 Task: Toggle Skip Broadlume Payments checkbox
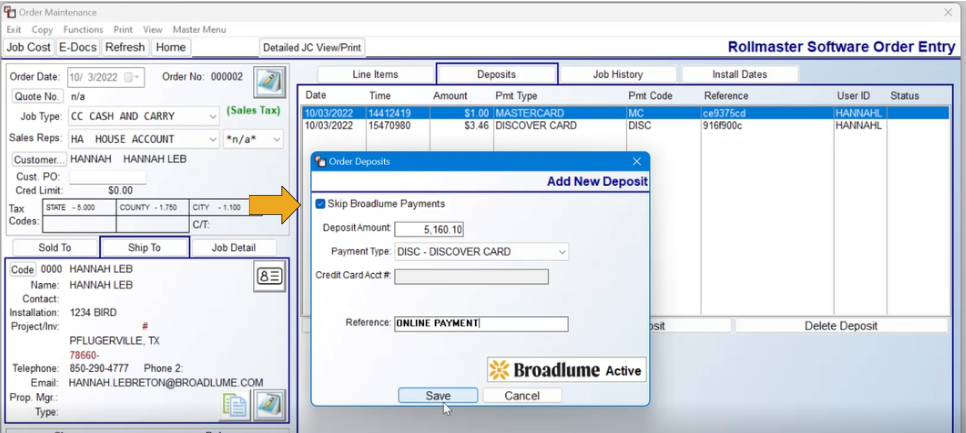click(320, 204)
